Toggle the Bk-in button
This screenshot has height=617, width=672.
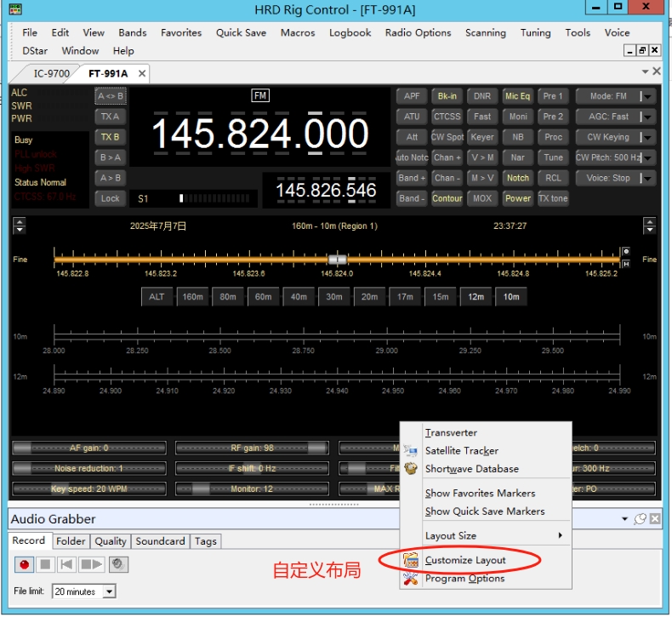pos(447,96)
